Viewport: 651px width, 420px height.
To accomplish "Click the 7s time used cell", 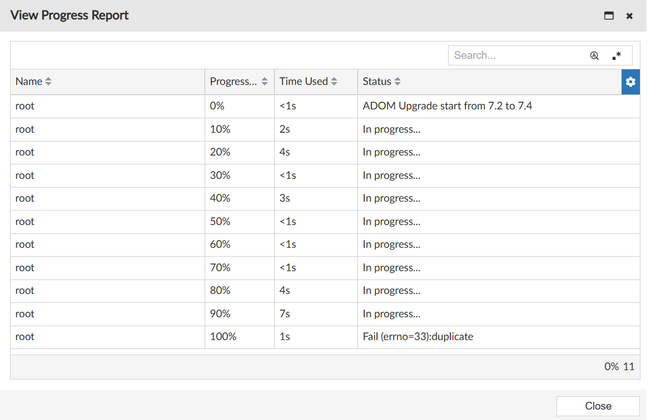I will tap(285, 314).
